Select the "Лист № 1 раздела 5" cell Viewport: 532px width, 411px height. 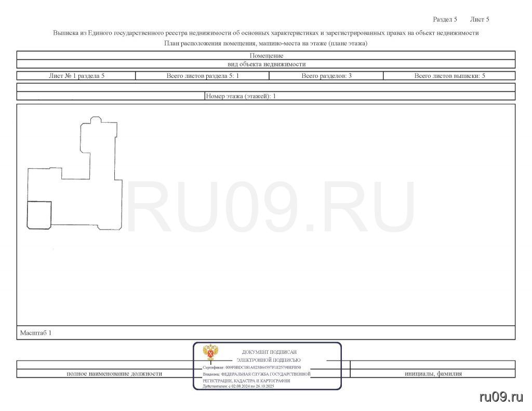(76, 76)
